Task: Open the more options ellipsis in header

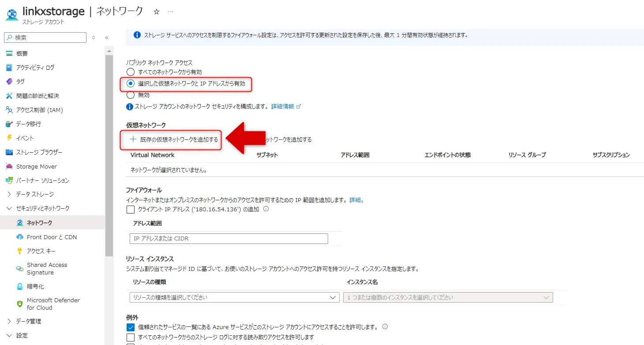Action: [x=171, y=12]
